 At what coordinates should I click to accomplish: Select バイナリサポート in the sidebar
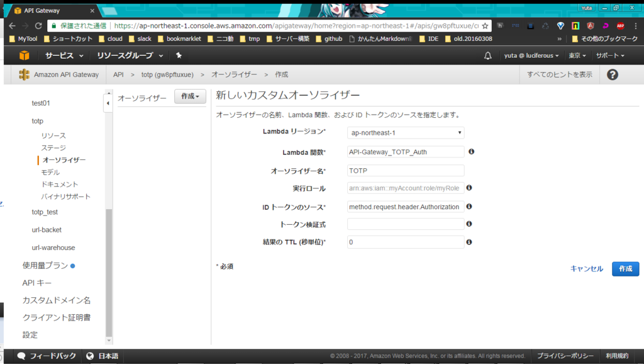click(65, 196)
